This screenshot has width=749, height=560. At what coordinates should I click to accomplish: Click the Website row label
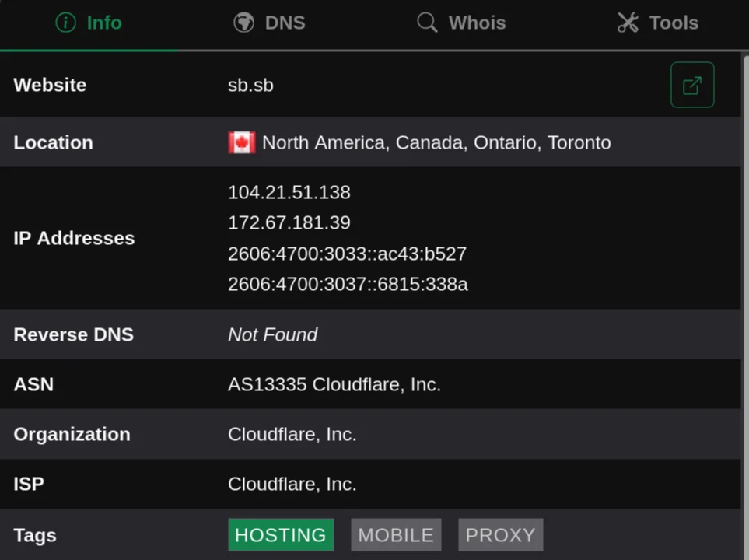[x=50, y=85]
